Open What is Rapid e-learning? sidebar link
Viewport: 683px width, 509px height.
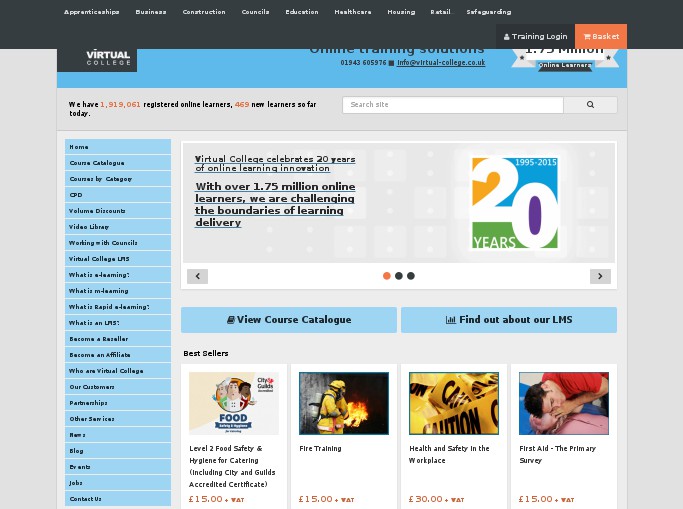pos(118,307)
